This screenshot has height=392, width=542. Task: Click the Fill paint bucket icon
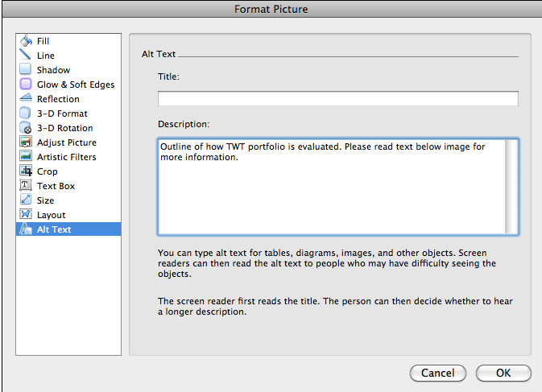pyautogui.click(x=26, y=41)
